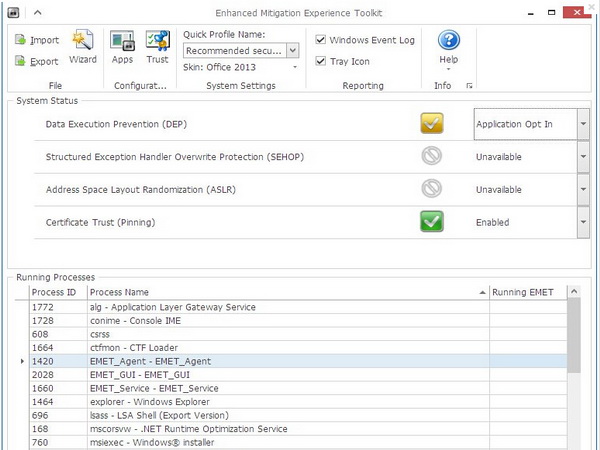Image resolution: width=600 pixels, height=450 pixels.
Task: Open the Info group dialog launcher
Action: tap(470, 86)
